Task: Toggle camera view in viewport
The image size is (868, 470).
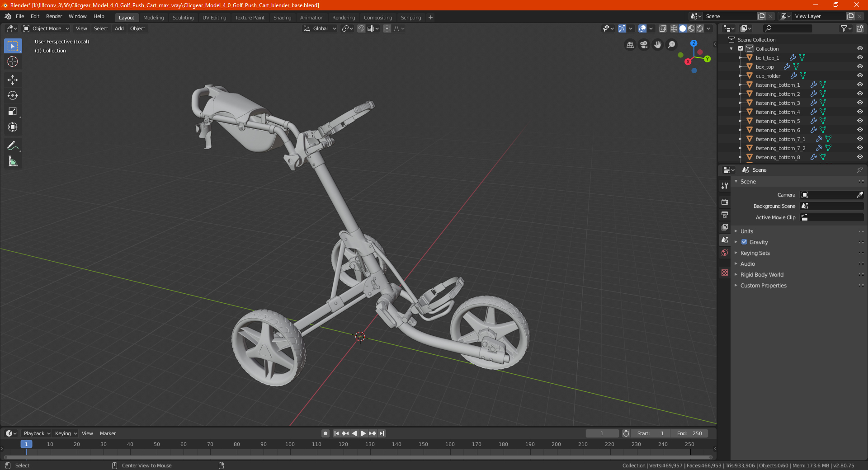Action: pos(644,45)
